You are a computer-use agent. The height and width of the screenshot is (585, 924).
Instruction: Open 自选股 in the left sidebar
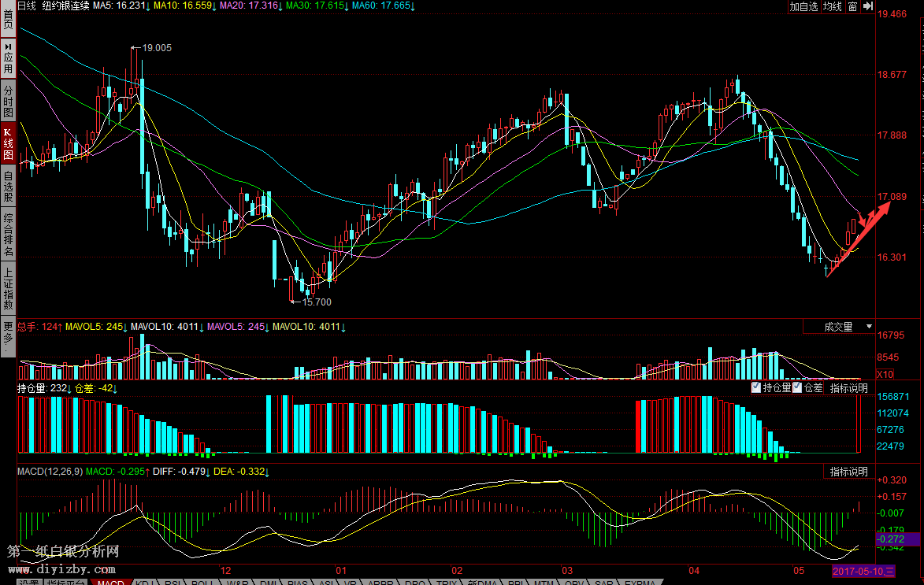click(x=8, y=187)
